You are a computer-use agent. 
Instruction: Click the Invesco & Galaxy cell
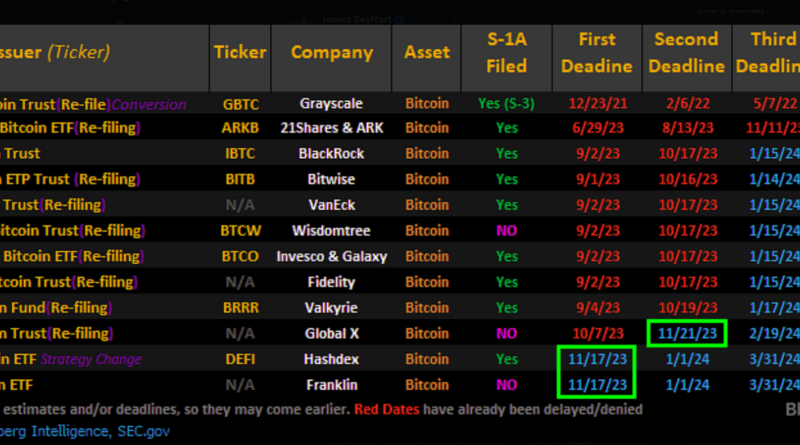(331, 256)
